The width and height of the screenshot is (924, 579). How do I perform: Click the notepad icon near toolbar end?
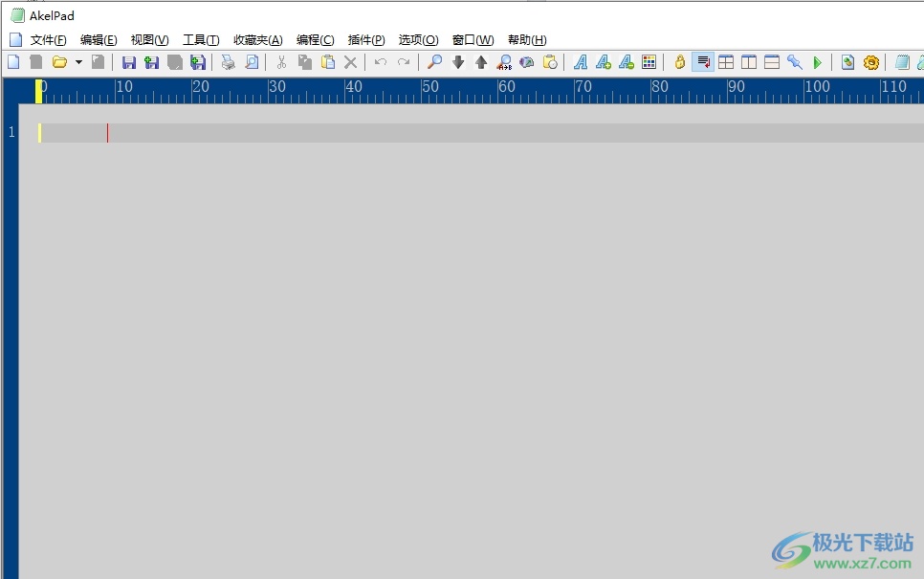(902, 62)
